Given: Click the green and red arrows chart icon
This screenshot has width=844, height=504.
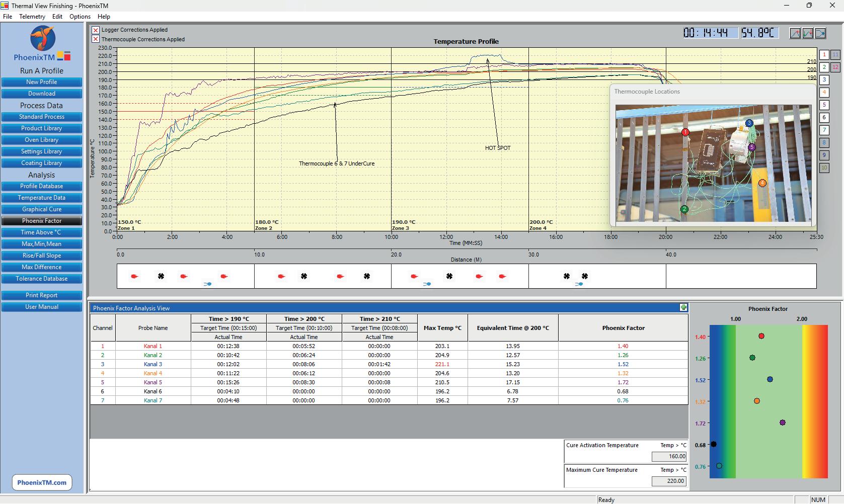Looking at the screenshot, I should [x=808, y=33].
